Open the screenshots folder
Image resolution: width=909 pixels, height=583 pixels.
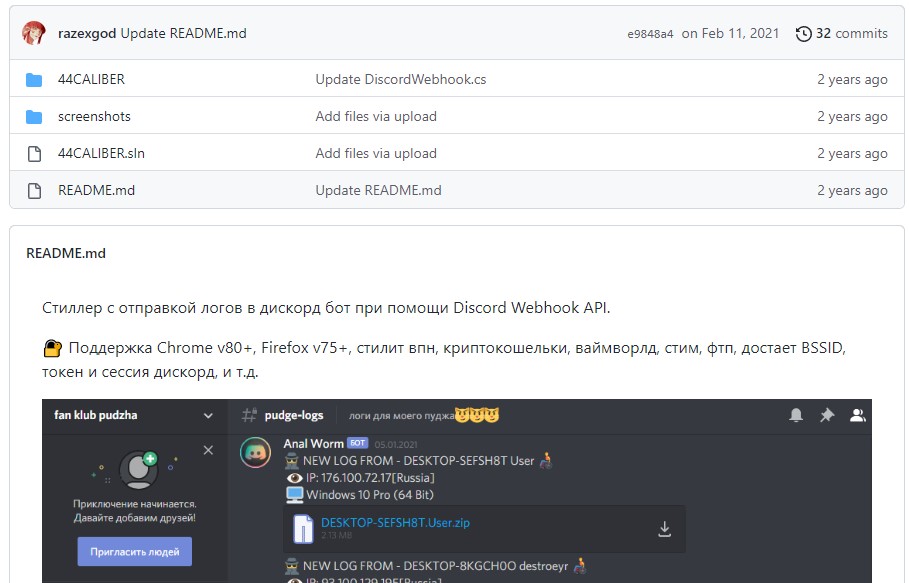coord(94,116)
